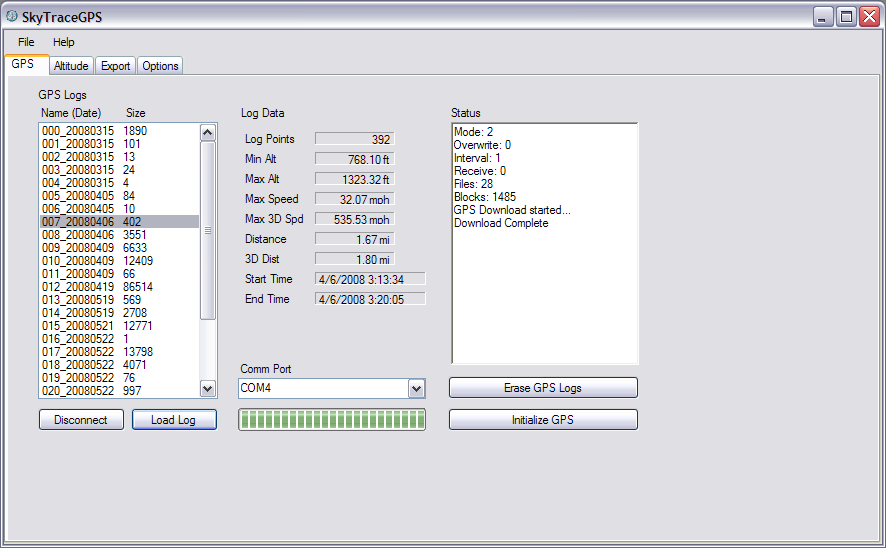Select log 000_20080315 in the list
This screenshot has height=548, width=886.
pyautogui.click(x=119, y=131)
